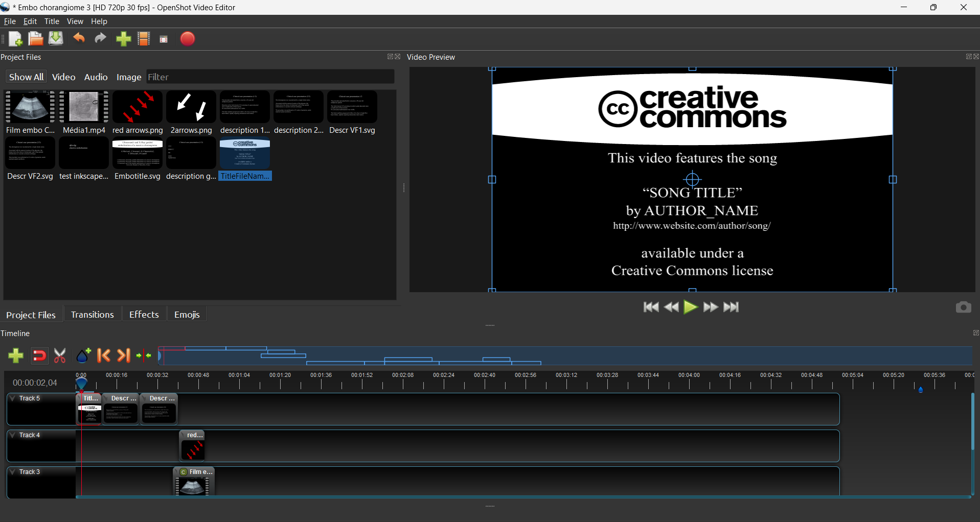Select the Undo icon
Screen dimensions: 980x522
(x=78, y=39)
